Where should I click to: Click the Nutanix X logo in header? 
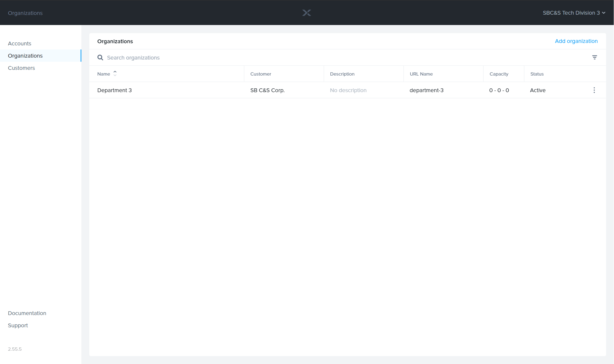pos(306,13)
